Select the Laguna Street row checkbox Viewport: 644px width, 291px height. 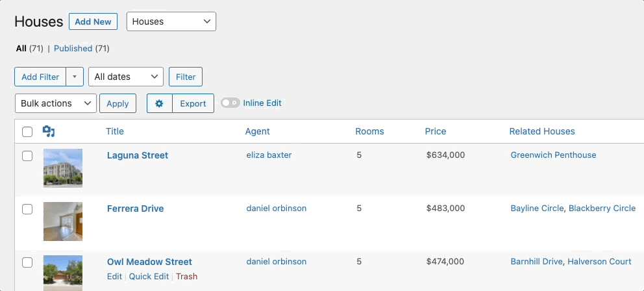[27, 156]
